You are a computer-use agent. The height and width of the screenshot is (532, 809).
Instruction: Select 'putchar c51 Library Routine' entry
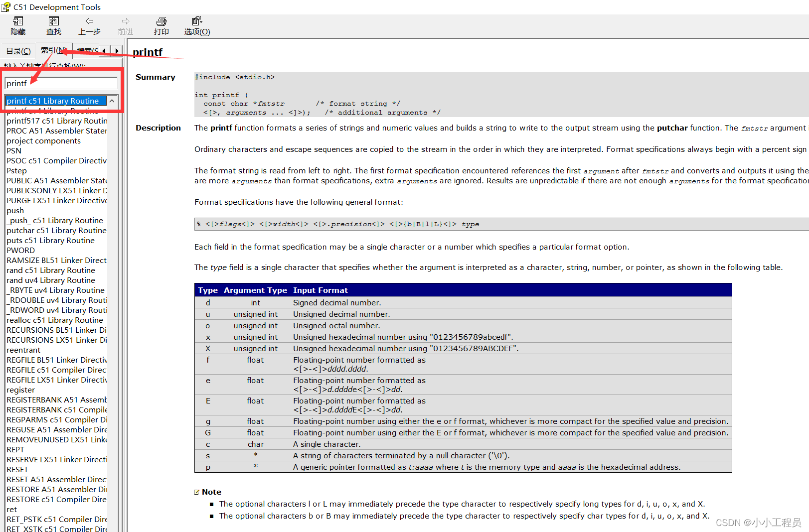click(x=56, y=230)
